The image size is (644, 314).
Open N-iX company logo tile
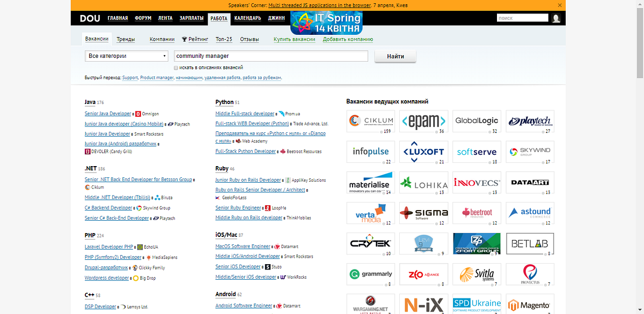424,304
